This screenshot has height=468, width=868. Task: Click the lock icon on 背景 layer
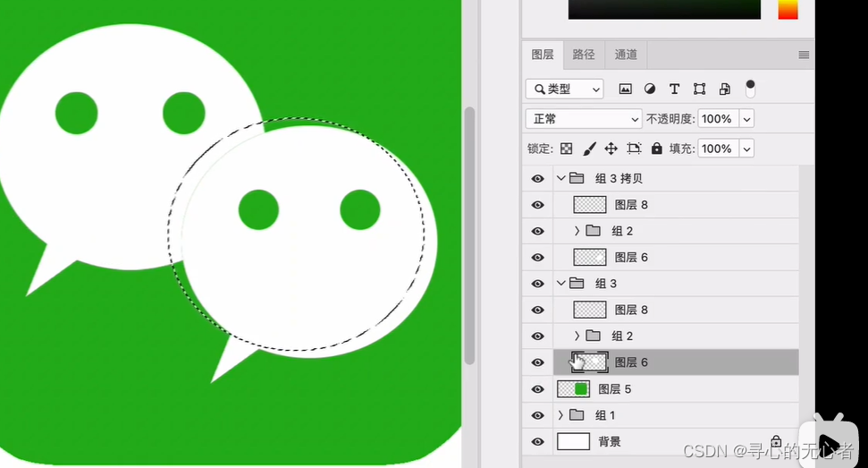coord(776,441)
